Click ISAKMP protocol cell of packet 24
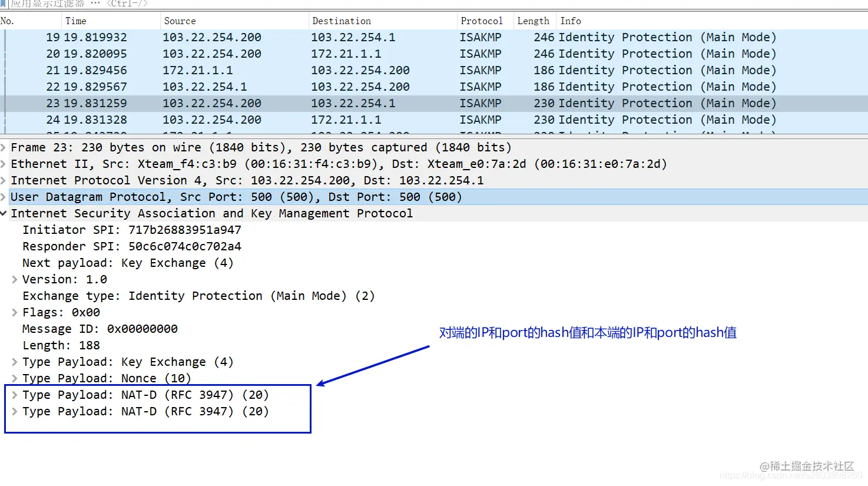This screenshot has width=868, height=486. pos(481,120)
